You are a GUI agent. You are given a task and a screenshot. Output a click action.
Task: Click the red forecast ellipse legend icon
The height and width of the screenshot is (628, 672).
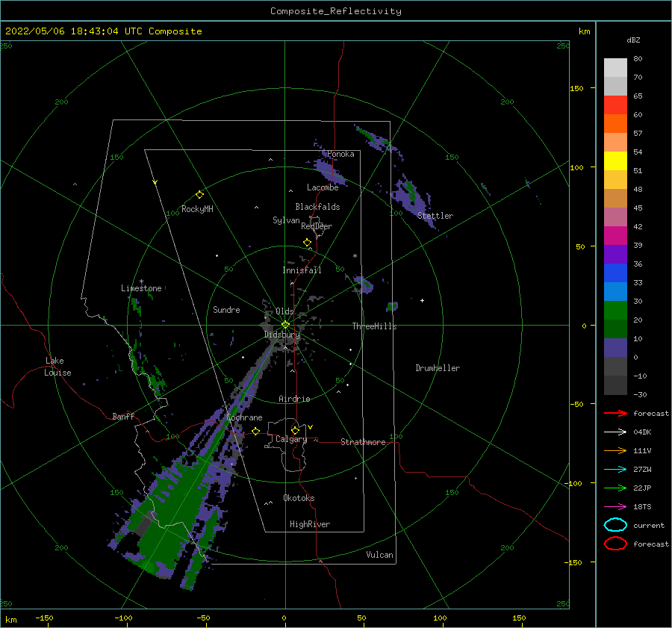615,544
